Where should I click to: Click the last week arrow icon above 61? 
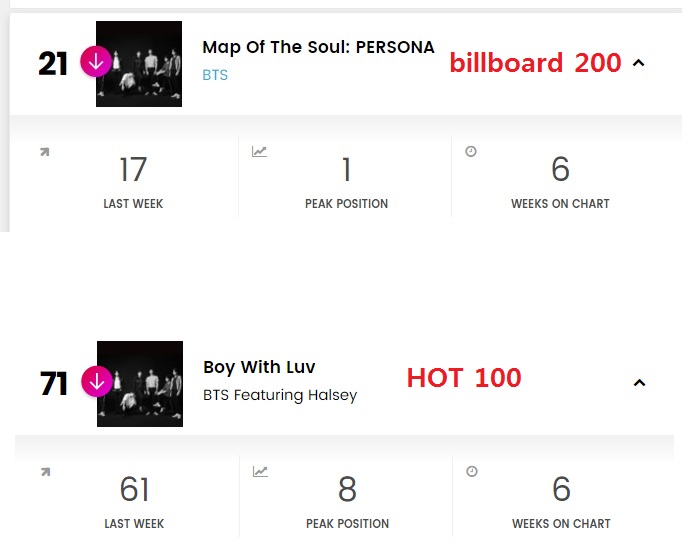(x=45, y=472)
